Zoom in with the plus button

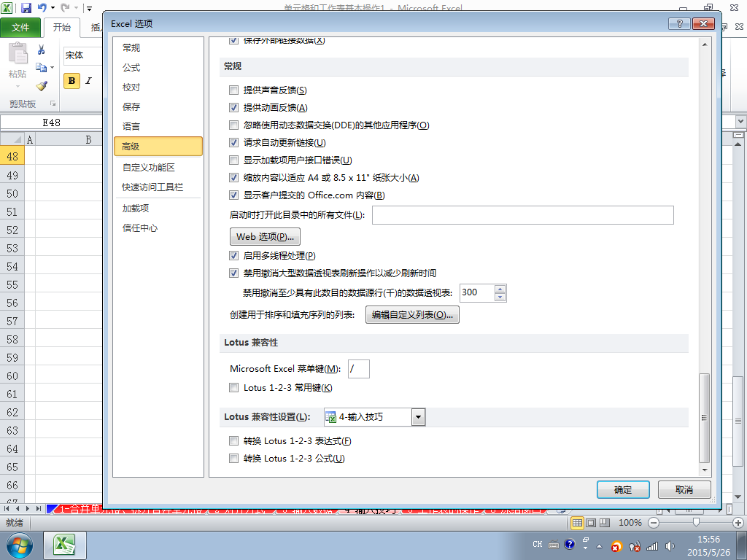[738, 523]
